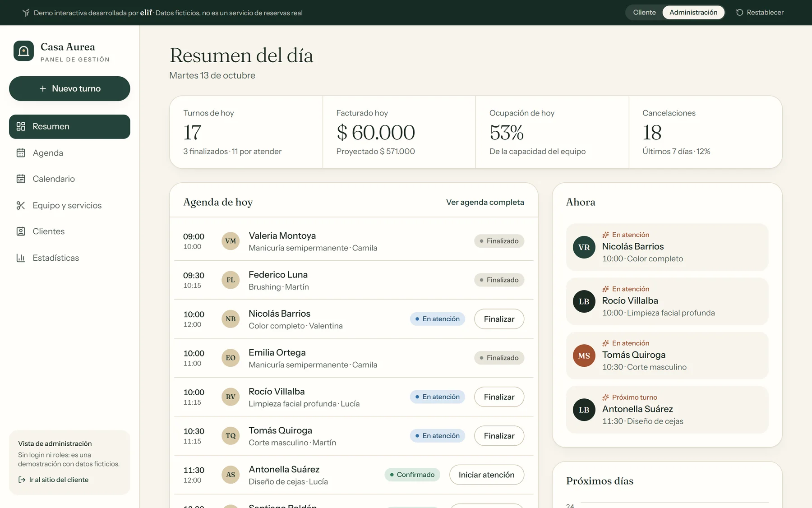Click the plus icon in Nuevo turno
812x508 pixels.
43,89
